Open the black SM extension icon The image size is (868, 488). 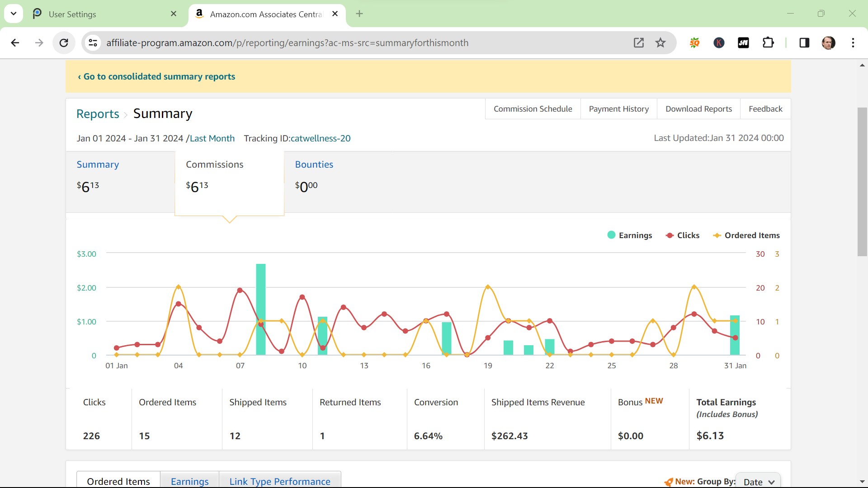coord(743,43)
